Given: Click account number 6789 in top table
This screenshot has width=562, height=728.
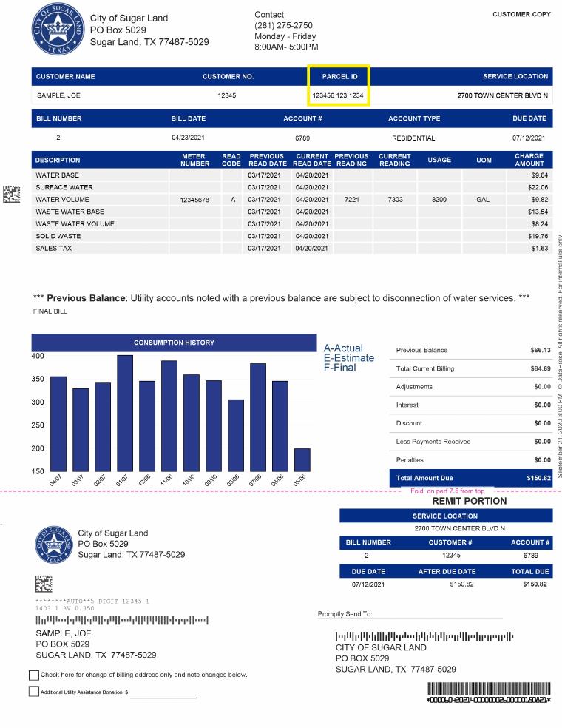Looking at the screenshot, I should 302,138.
